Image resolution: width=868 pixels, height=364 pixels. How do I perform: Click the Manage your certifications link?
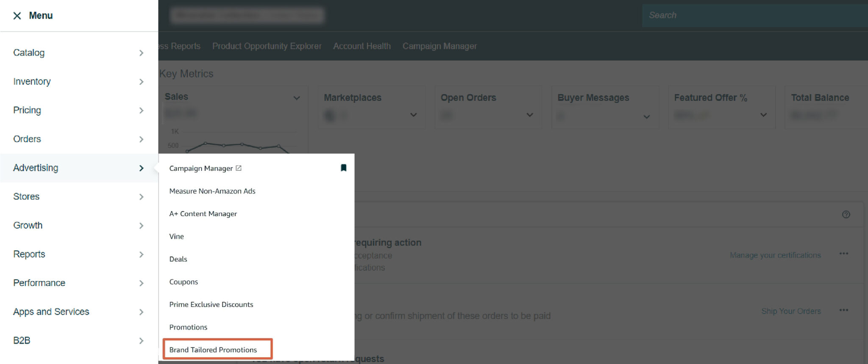click(x=775, y=255)
